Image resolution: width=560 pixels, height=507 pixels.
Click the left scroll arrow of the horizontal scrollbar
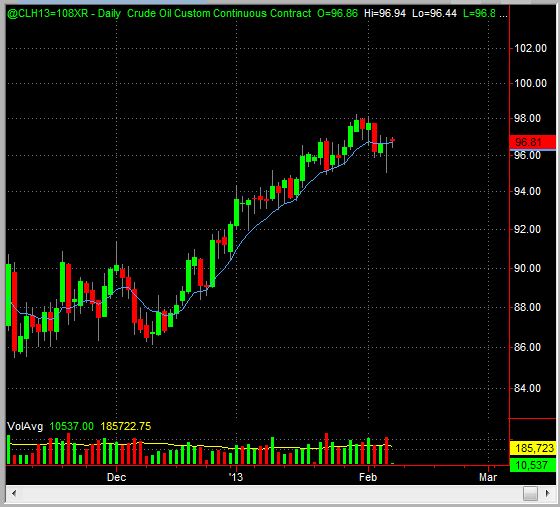tap(14, 494)
